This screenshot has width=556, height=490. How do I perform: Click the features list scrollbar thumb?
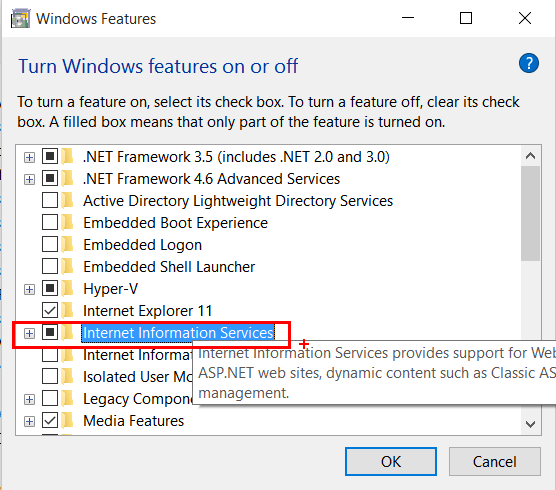tap(530, 213)
